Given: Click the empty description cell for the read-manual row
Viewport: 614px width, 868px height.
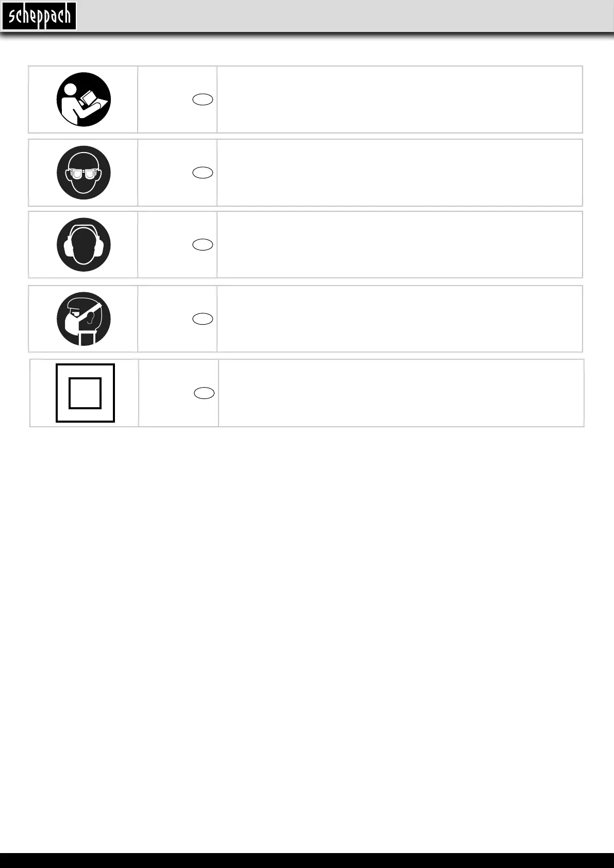Looking at the screenshot, I should click(400, 99).
